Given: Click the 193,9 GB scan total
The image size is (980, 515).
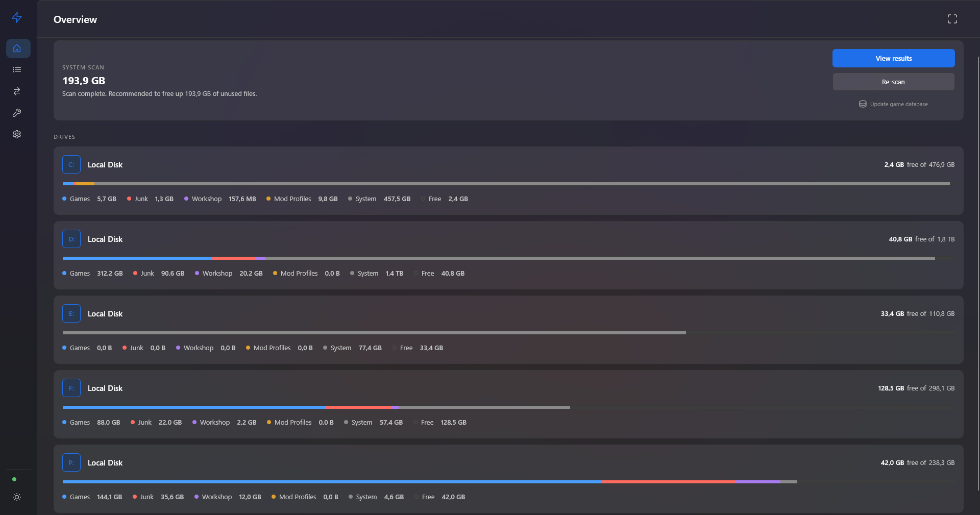Looking at the screenshot, I should 84,81.
